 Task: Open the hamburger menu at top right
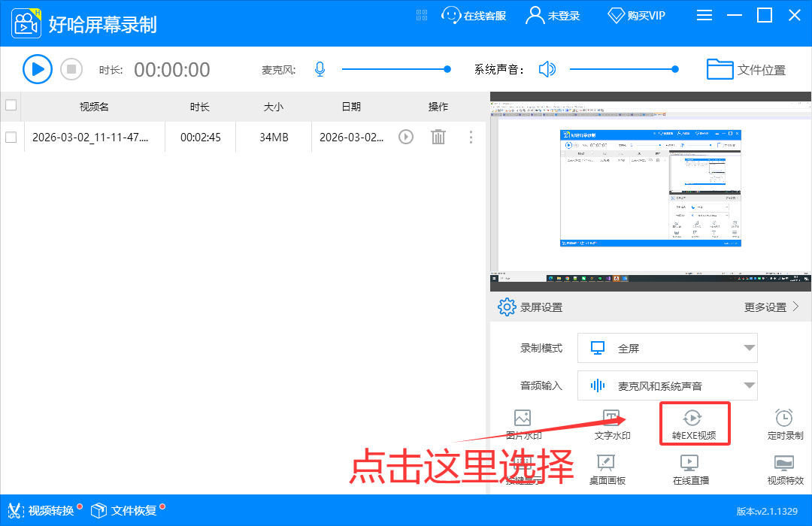[x=704, y=14]
